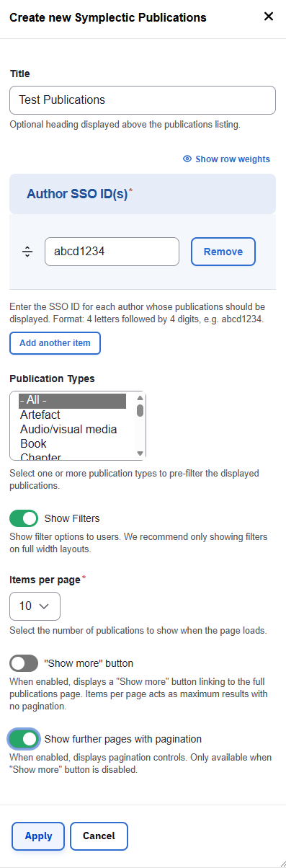286x868 pixels.
Task: Click the Publication Types list scrollbar thumb
Action: coord(140,411)
